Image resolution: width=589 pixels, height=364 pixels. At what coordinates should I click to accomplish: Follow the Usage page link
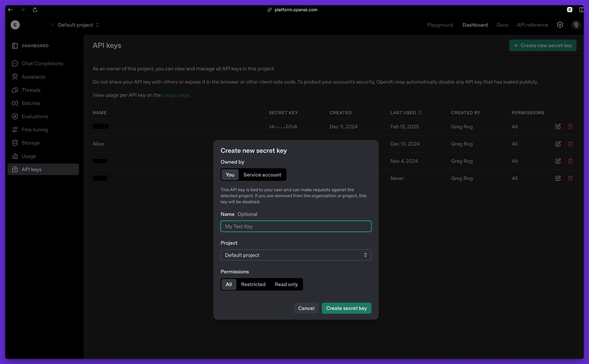point(176,95)
